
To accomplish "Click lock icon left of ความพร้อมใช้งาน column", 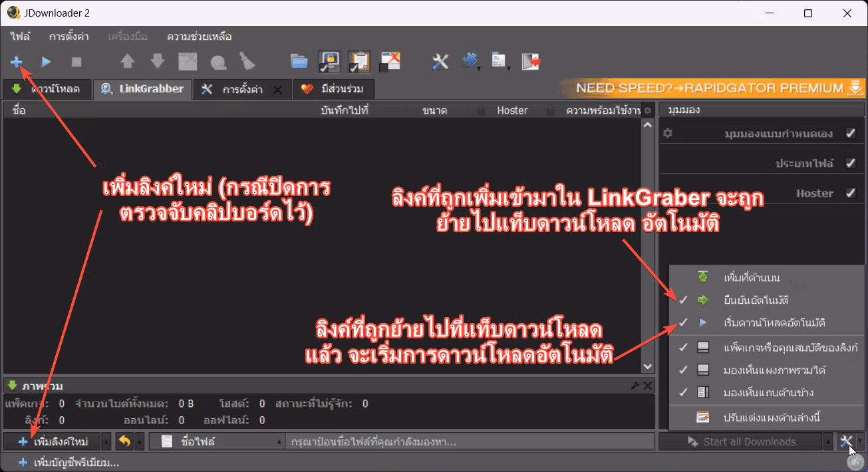I will coord(550,110).
